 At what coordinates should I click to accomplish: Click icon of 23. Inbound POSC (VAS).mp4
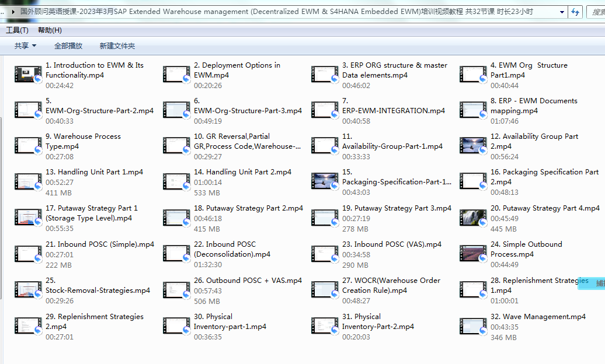click(x=325, y=254)
